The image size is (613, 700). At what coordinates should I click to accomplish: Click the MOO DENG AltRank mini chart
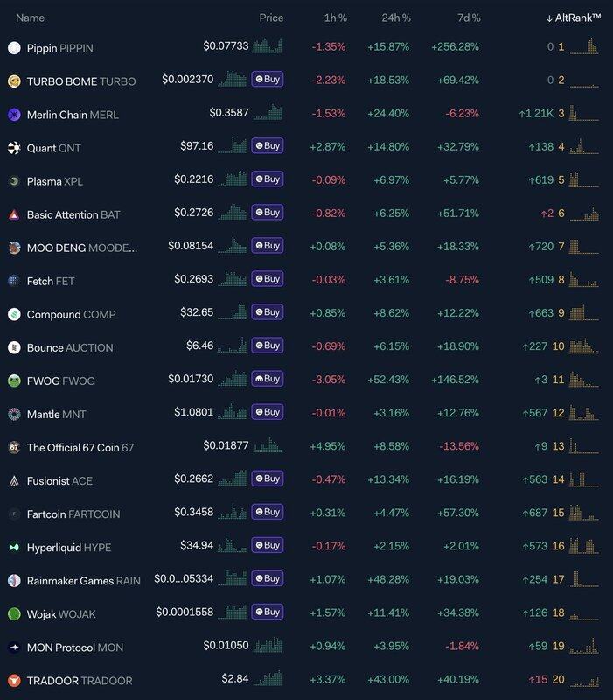[x=585, y=246]
